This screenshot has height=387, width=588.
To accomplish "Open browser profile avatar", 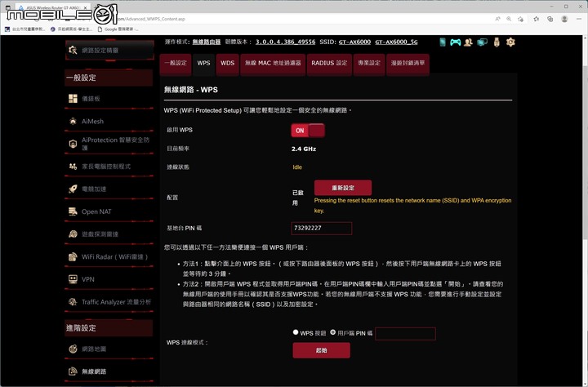I will [564, 19].
